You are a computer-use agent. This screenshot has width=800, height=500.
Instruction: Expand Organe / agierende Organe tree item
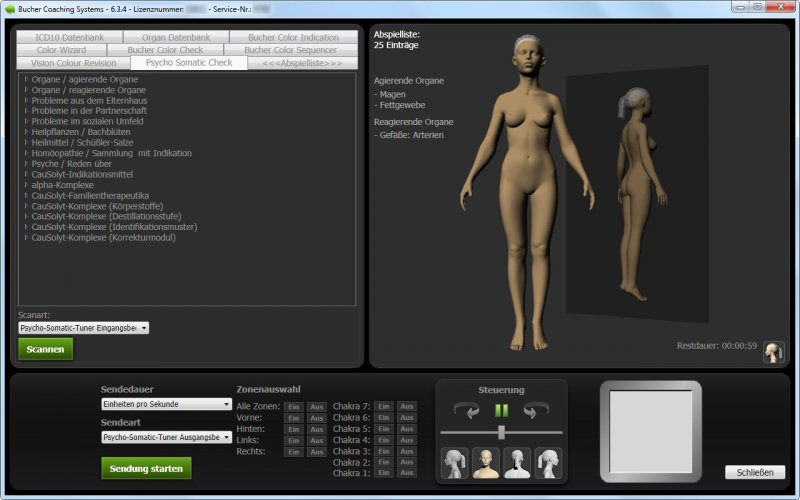26,79
